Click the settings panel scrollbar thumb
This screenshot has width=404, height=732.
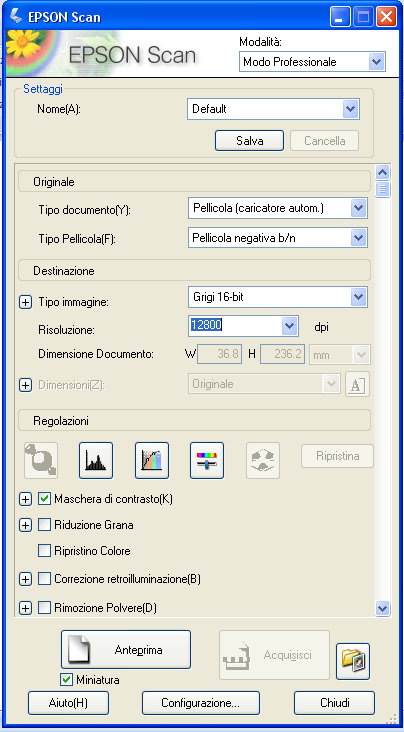pos(383,189)
